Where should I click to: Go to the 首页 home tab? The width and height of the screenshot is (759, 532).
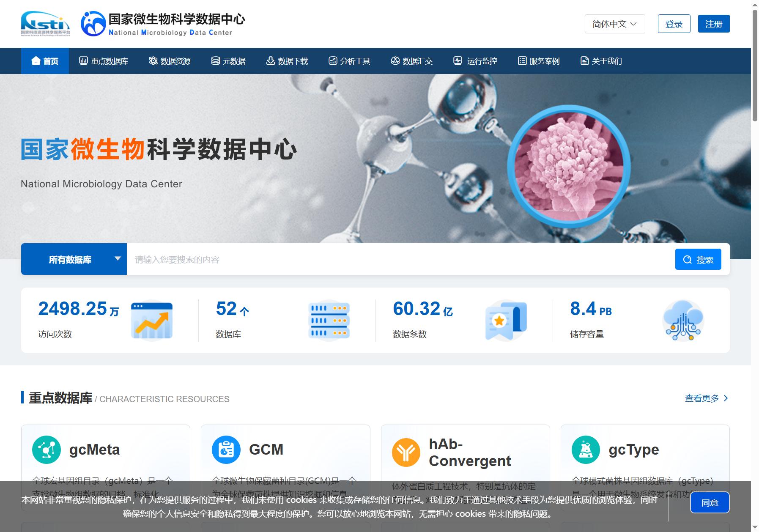pyautogui.click(x=45, y=61)
